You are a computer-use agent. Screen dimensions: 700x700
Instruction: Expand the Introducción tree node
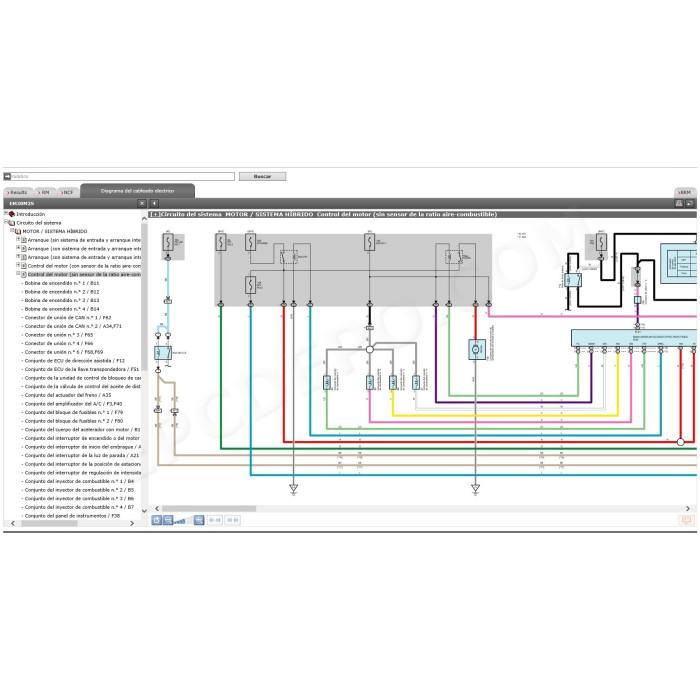click(6, 213)
